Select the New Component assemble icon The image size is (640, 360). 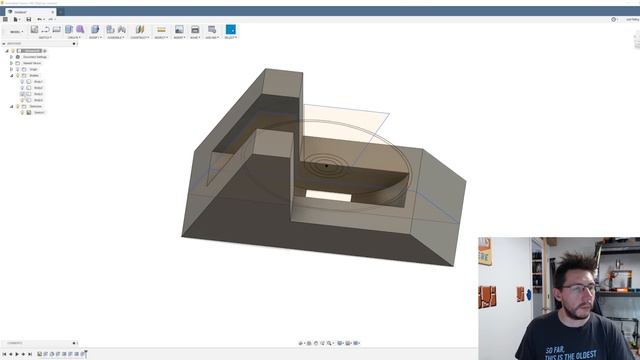pyautogui.click(x=110, y=29)
